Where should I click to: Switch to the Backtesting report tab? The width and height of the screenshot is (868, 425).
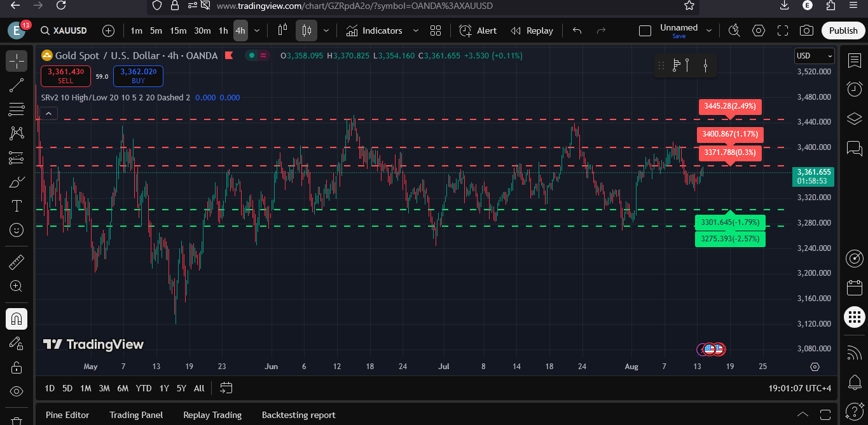(298, 415)
